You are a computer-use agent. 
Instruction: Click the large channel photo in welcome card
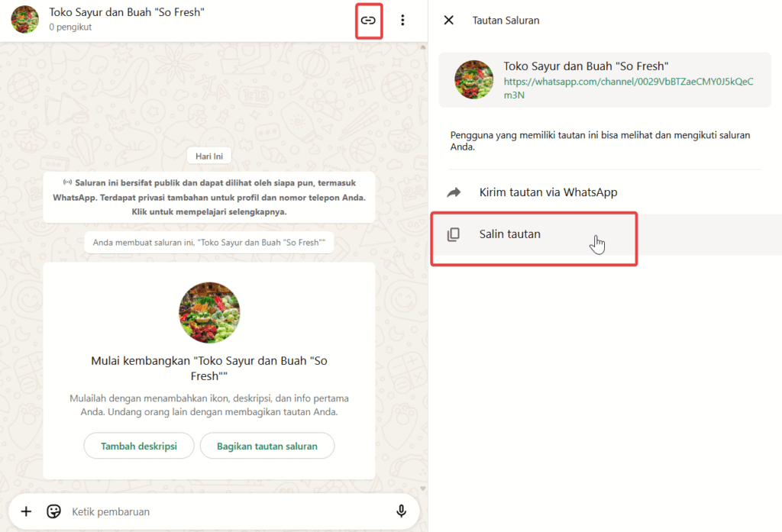[x=208, y=313]
